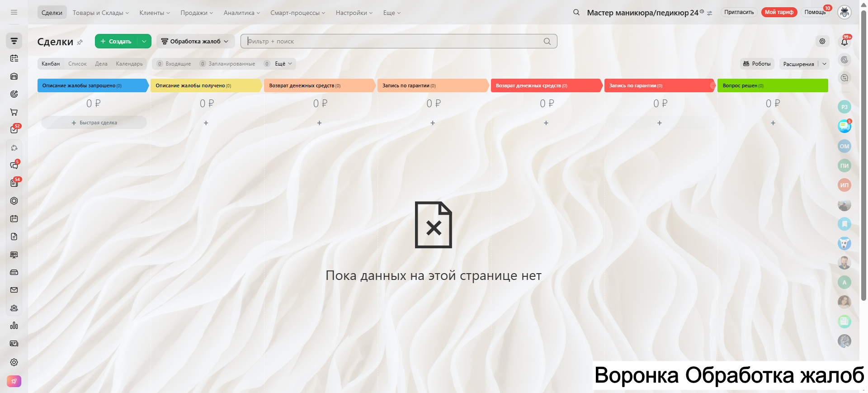Expand the Смарт-процессы menu
Viewport: 868px width, 393px height.
298,13
